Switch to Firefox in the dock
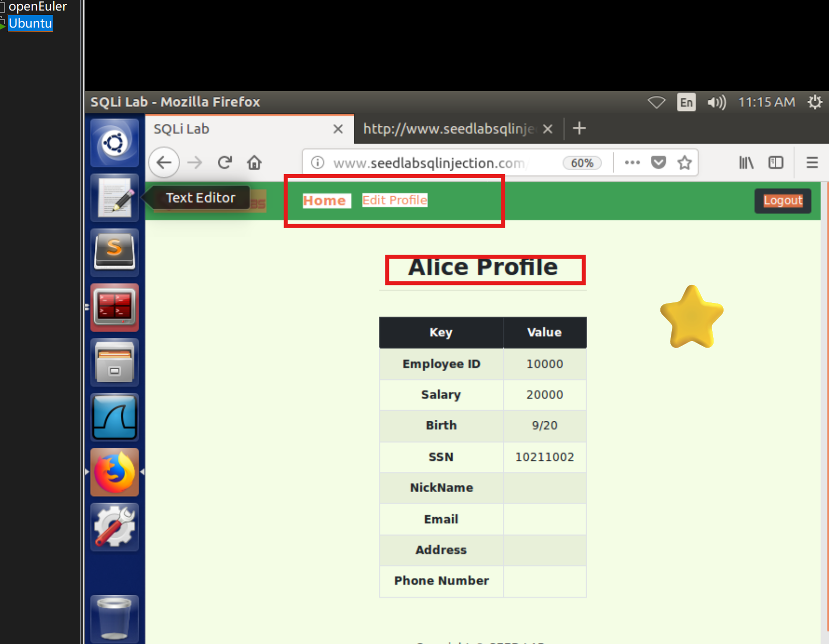This screenshot has width=829, height=644. [114, 472]
